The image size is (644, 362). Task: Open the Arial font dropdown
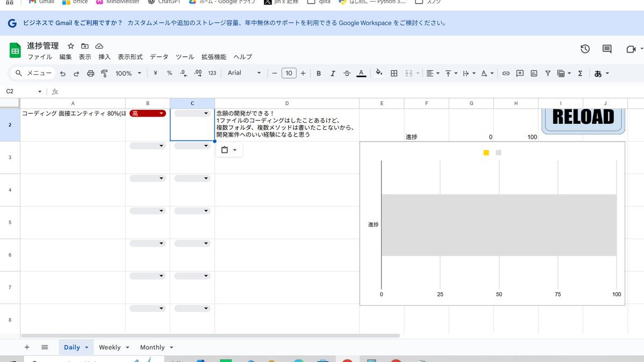point(244,73)
